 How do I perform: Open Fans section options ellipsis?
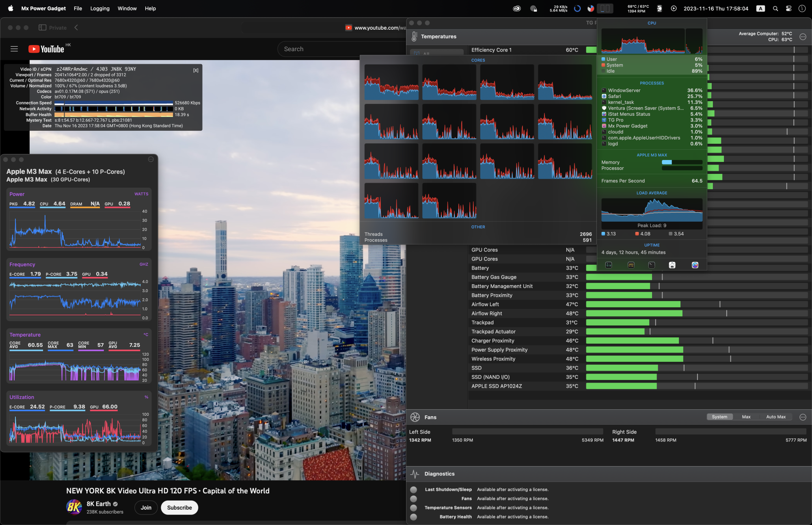[x=803, y=417]
